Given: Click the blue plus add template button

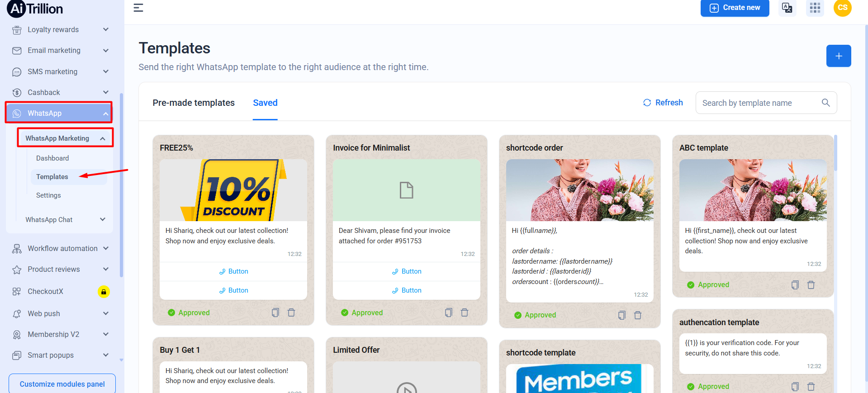Looking at the screenshot, I should point(838,56).
